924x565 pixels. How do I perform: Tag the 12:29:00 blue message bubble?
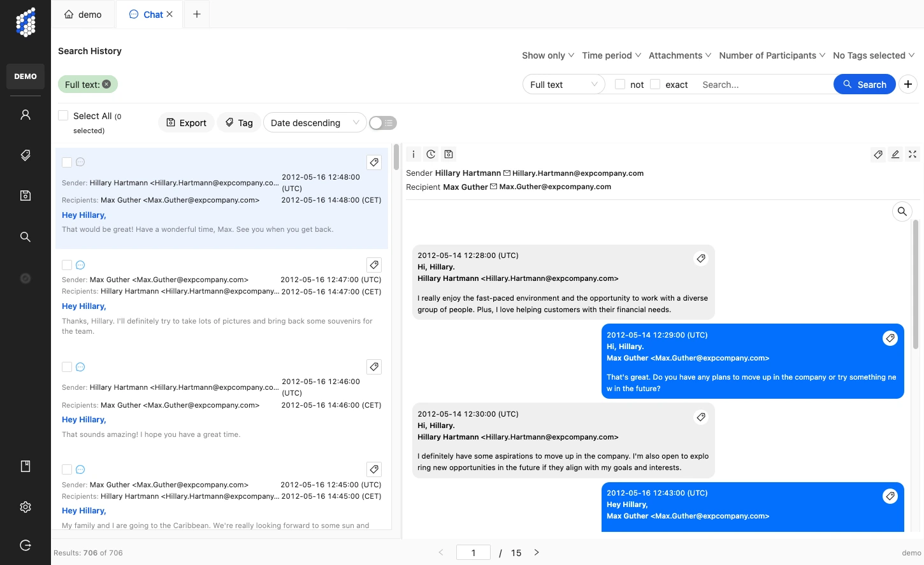point(890,338)
